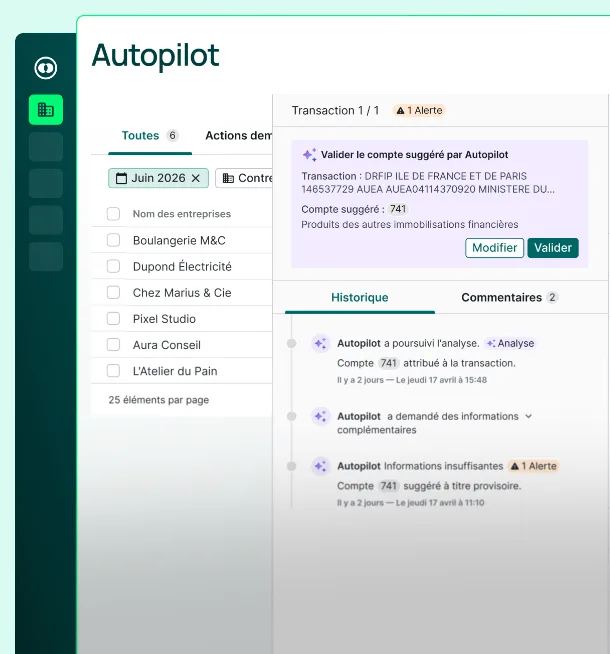Click the sparkle icon beside Valider le compte
This screenshot has height=654, width=610.
pyautogui.click(x=309, y=155)
